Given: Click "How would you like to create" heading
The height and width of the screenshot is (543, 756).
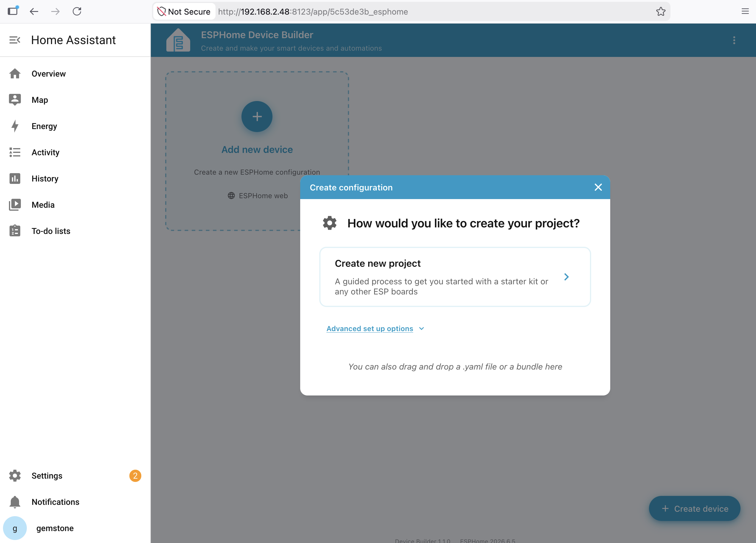Looking at the screenshot, I should [x=463, y=223].
